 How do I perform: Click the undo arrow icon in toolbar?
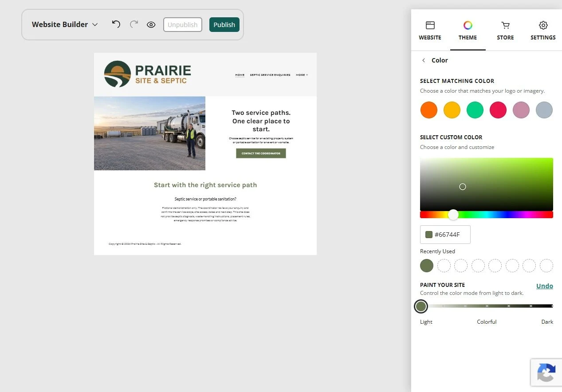point(116,24)
